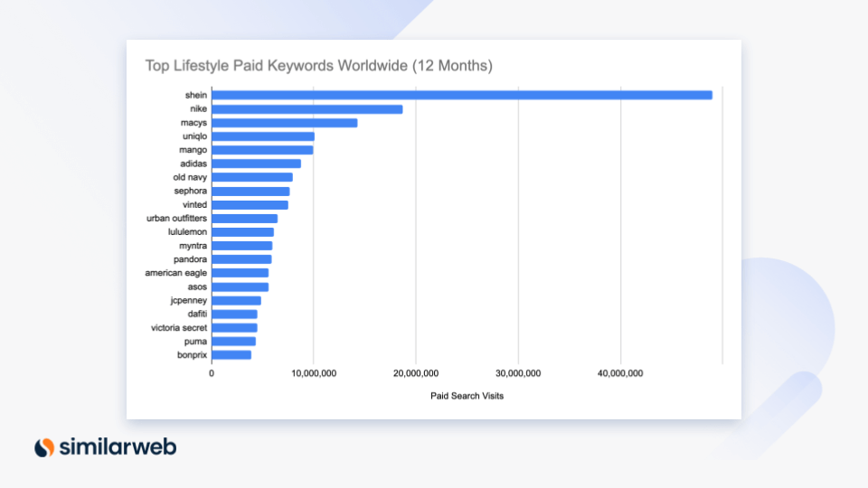
Task: Click the 'victoria secret' keyword label
Action: coord(179,327)
